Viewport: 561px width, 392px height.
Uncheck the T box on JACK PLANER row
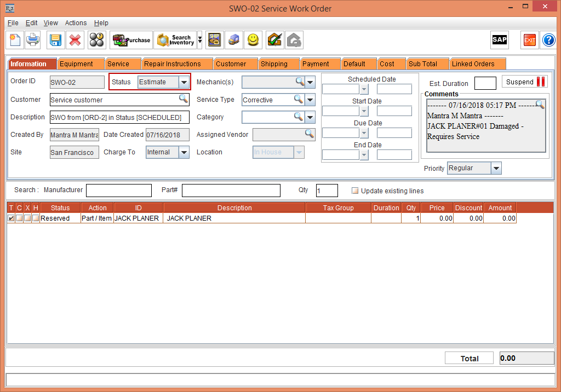point(12,218)
